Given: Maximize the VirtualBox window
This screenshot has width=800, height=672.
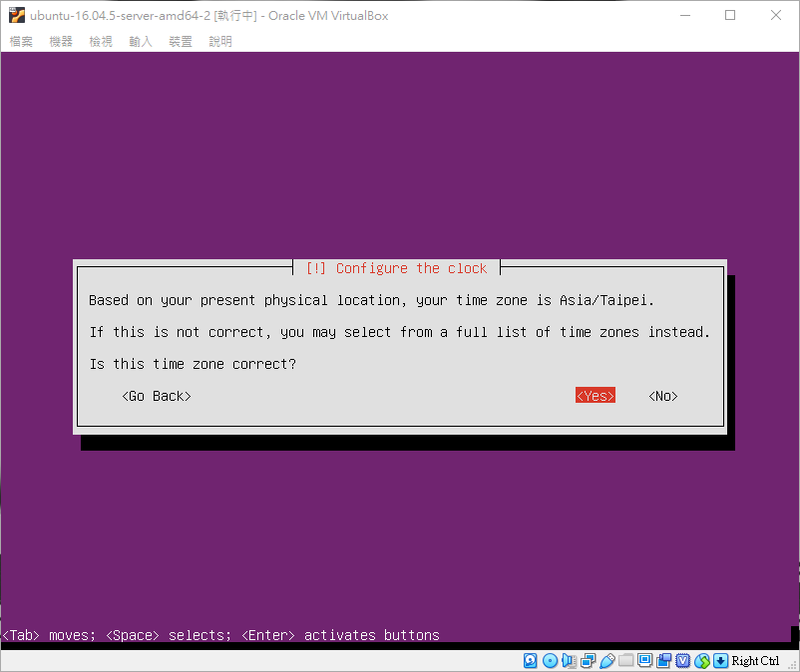Looking at the screenshot, I should click(730, 15).
